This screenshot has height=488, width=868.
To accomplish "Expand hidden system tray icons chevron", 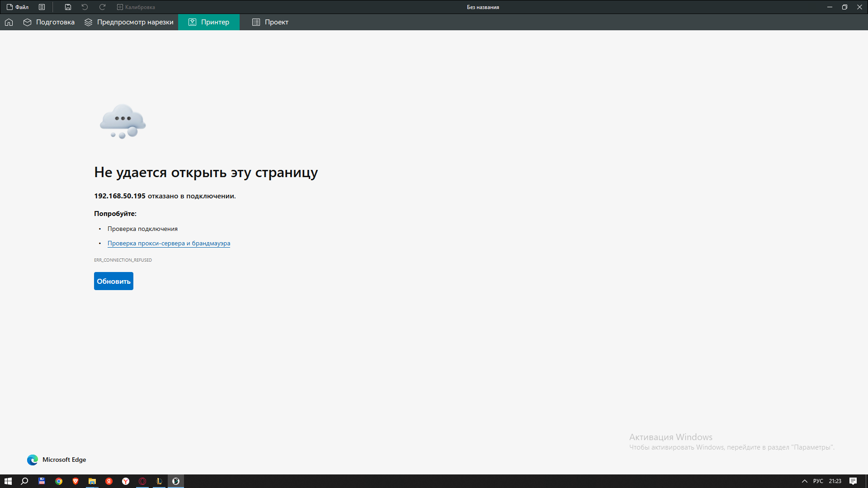I will click(x=804, y=481).
